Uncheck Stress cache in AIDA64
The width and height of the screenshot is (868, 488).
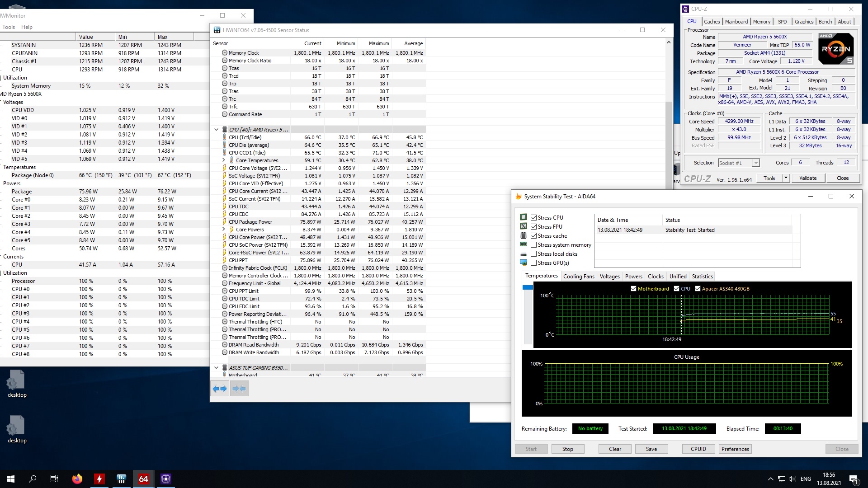[x=534, y=236]
